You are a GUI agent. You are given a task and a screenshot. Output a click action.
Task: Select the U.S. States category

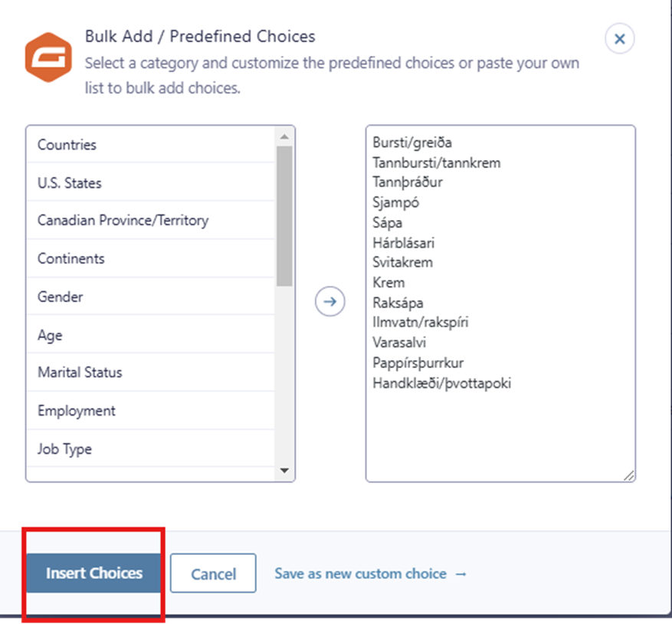(x=70, y=183)
